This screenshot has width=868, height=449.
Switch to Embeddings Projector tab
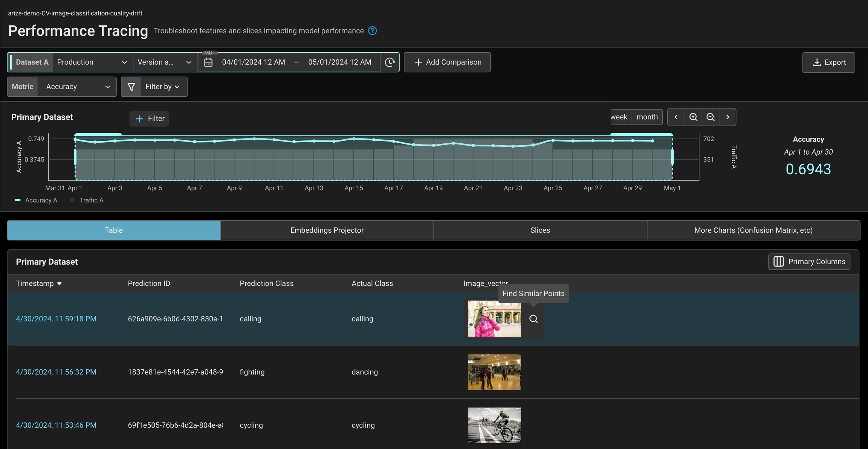pos(327,230)
